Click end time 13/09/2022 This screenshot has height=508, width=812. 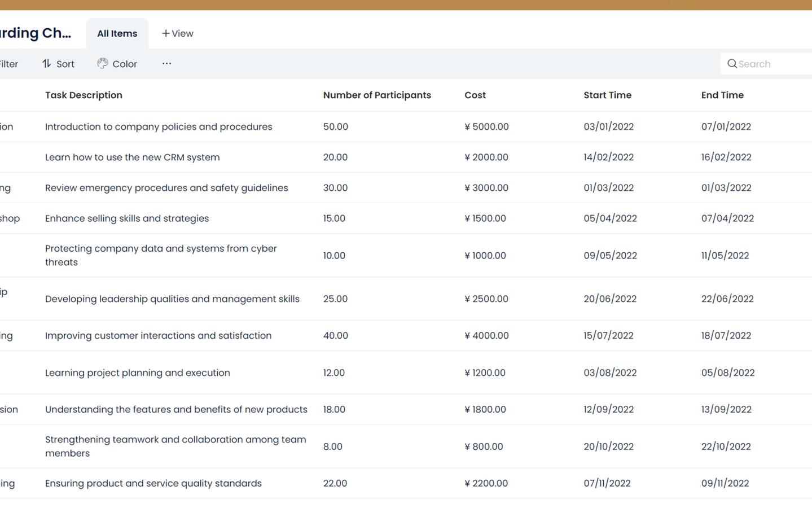(726, 409)
